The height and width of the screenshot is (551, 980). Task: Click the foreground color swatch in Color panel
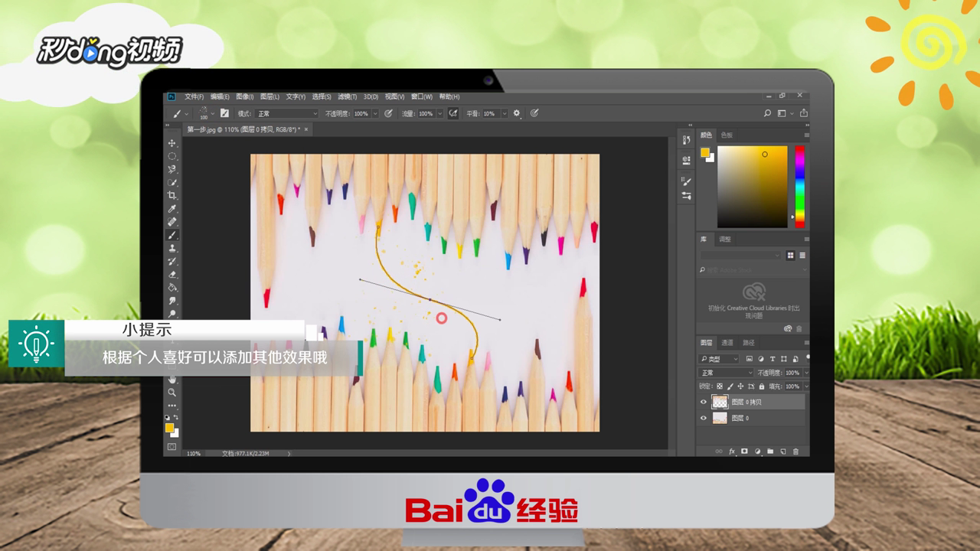tap(705, 153)
